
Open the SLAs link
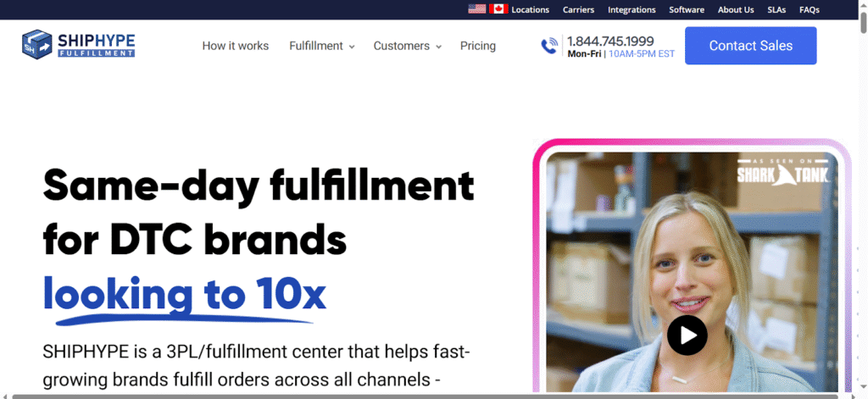[776, 10]
